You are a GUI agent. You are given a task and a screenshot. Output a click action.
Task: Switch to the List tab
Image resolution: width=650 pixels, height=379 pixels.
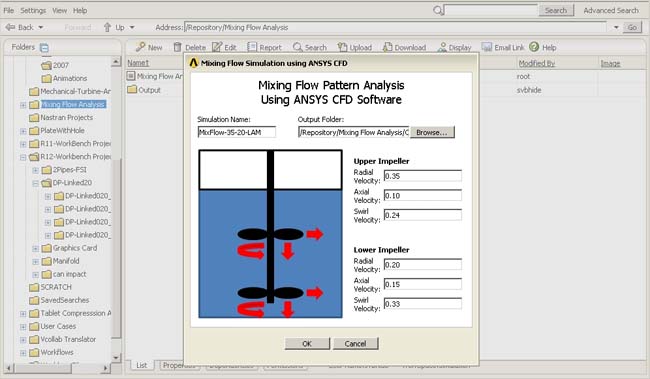click(141, 365)
